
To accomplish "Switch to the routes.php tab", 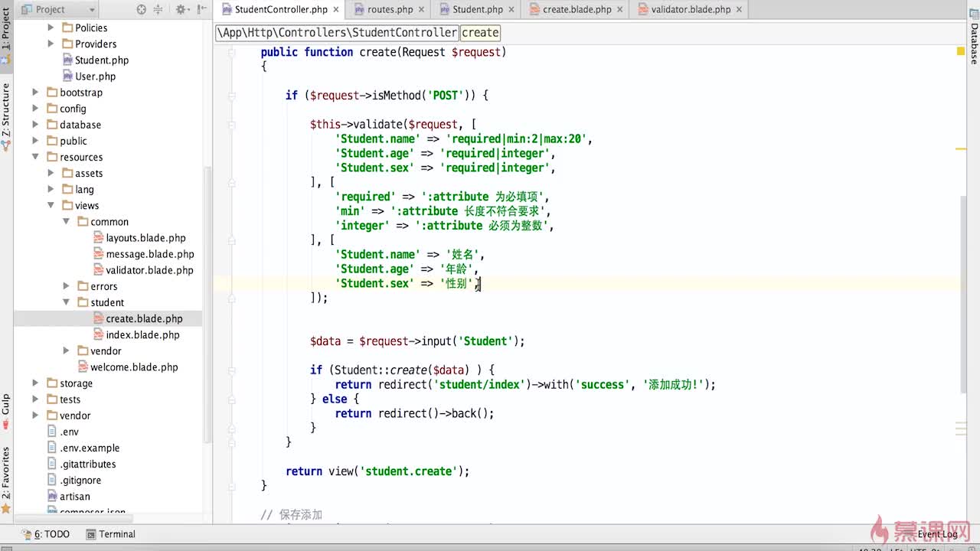I will click(x=390, y=10).
